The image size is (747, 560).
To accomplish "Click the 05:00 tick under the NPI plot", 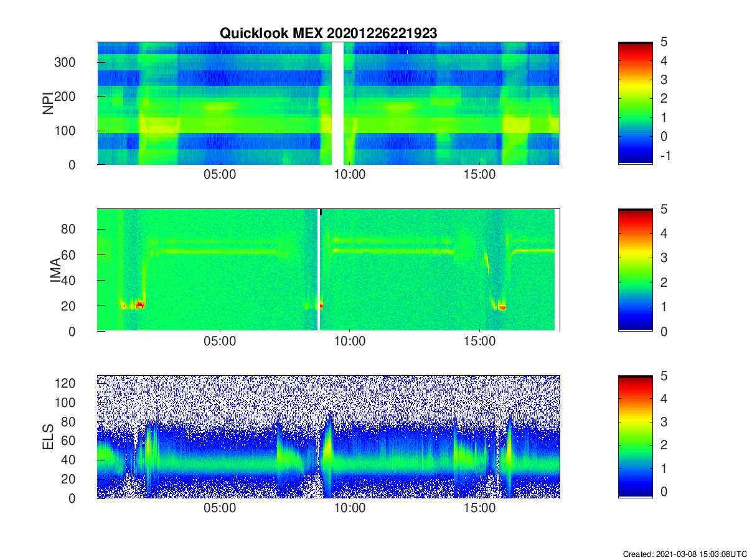I will point(220,175).
